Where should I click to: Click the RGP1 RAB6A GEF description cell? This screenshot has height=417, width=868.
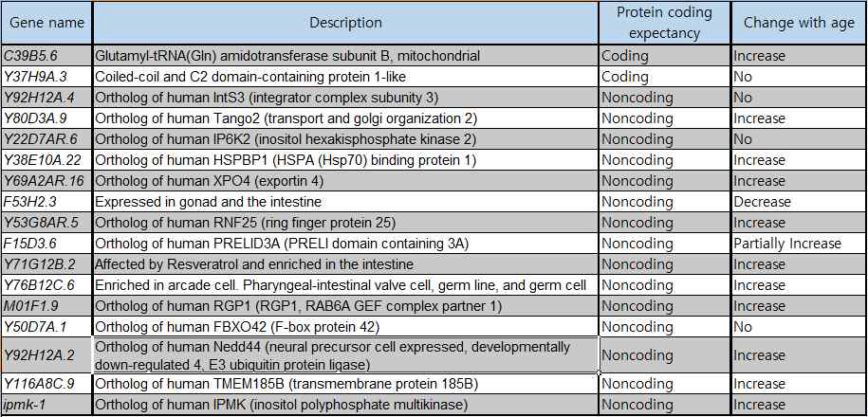(x=345, y=306)
